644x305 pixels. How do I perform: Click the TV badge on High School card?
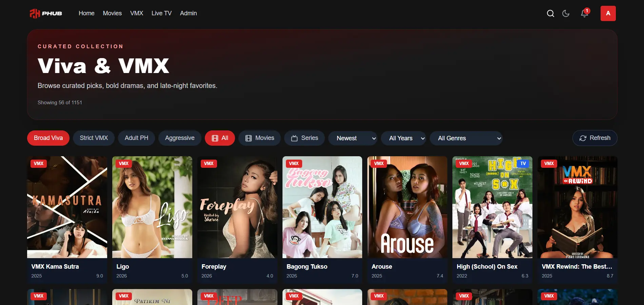click(x=523, y=163)
